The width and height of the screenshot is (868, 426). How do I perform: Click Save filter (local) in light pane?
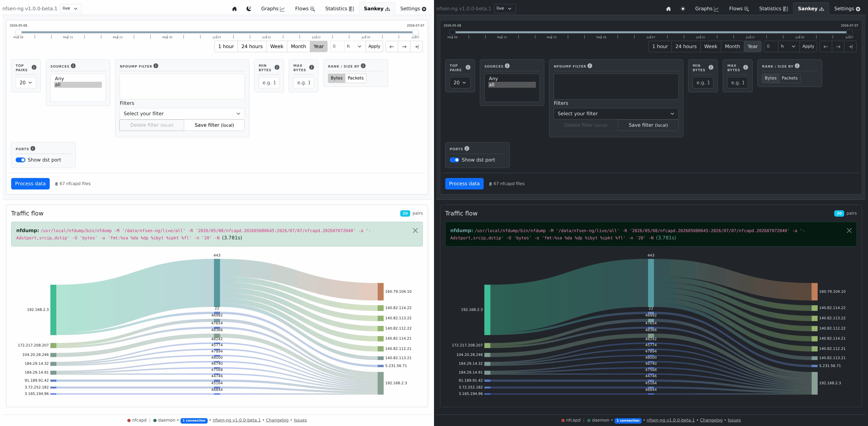coord(214,125)
